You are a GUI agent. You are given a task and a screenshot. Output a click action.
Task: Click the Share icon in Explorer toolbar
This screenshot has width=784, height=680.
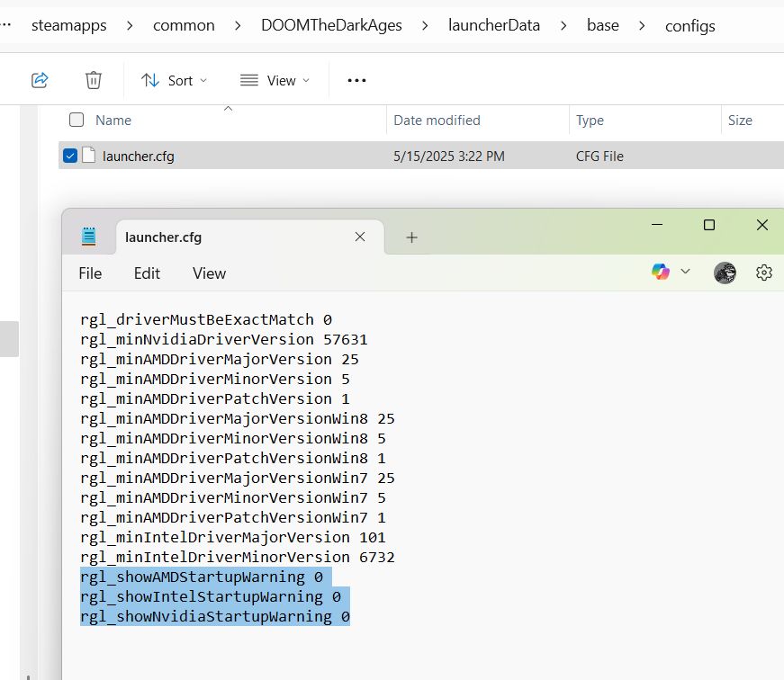pos(40,80)
